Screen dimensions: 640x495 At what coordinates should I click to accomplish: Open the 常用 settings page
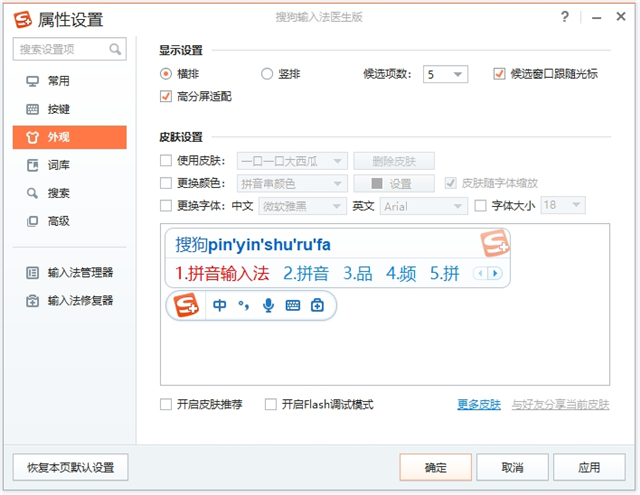tap(69, 81)
